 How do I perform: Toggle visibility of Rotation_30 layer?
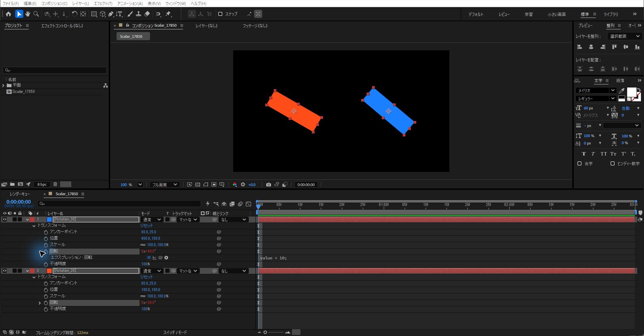point(5,219)
